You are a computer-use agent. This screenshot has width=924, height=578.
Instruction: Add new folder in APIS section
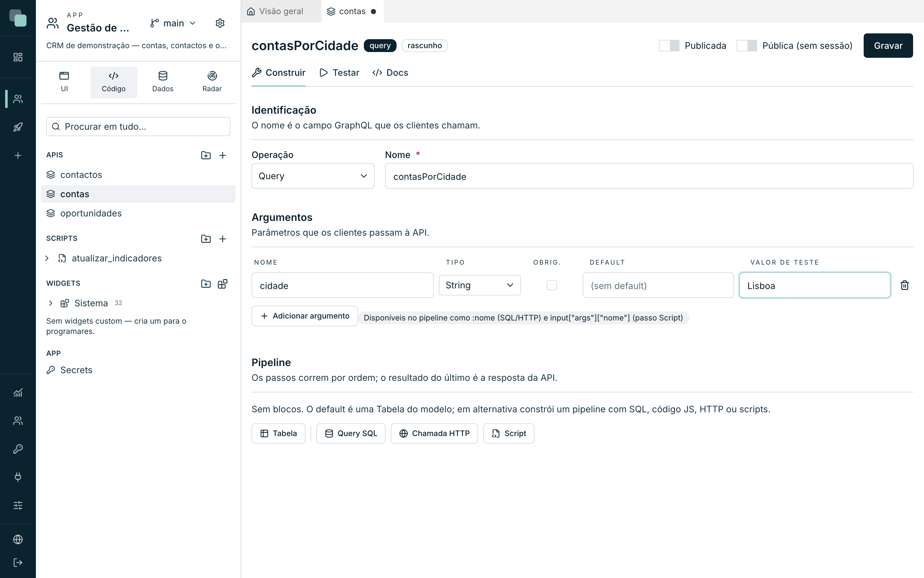[206, 155]
